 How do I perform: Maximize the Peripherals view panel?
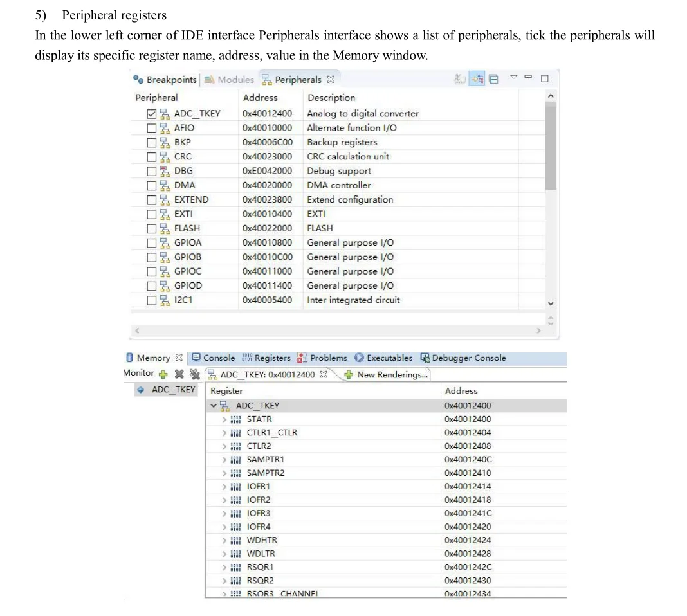545,79
